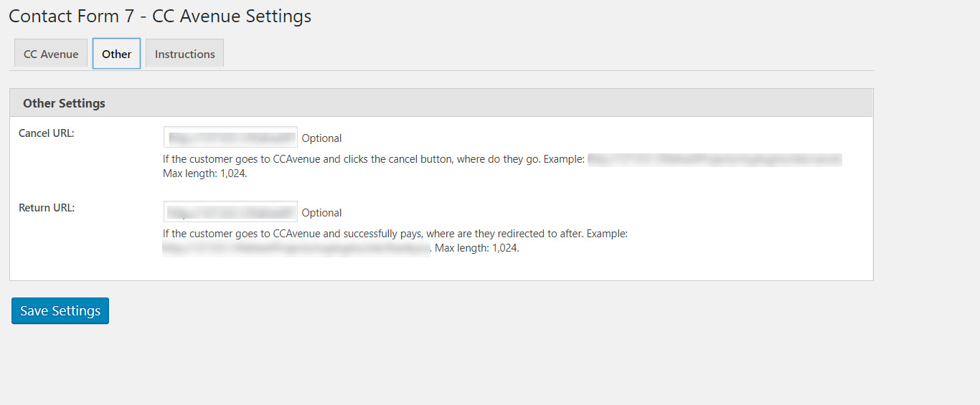This screenshot has width=980, height=405.
Task: Click 'Example:' in the Cancel URL help text
Action: tap(565, 159)
